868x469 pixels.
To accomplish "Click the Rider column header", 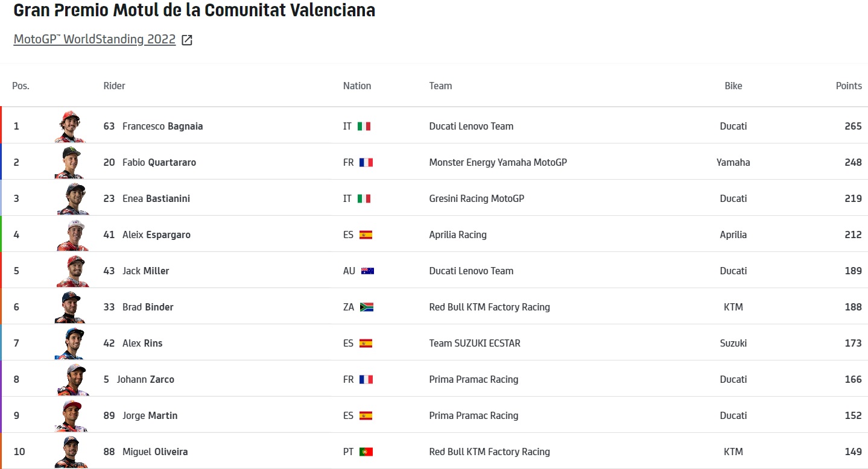I will tap(114, 86).
